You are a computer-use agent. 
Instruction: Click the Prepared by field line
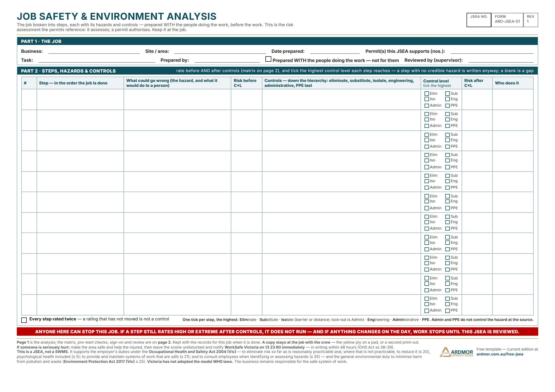pyautogui.click(x=227, y=60)
